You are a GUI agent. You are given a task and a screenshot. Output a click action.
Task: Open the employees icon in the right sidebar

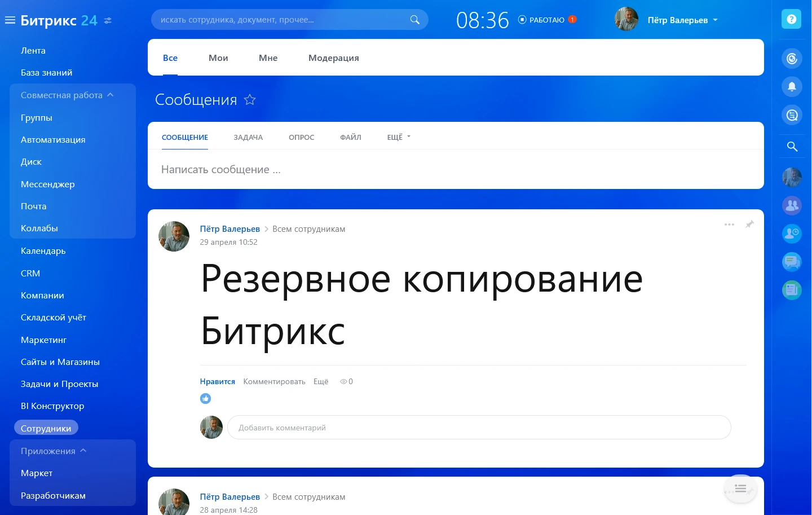(x=792, y=206)
